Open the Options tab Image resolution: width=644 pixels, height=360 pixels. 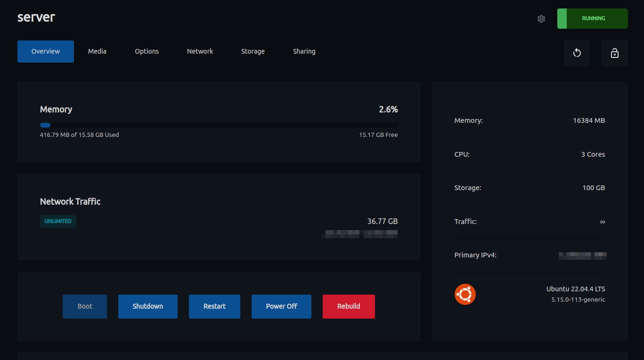point(147,51)
